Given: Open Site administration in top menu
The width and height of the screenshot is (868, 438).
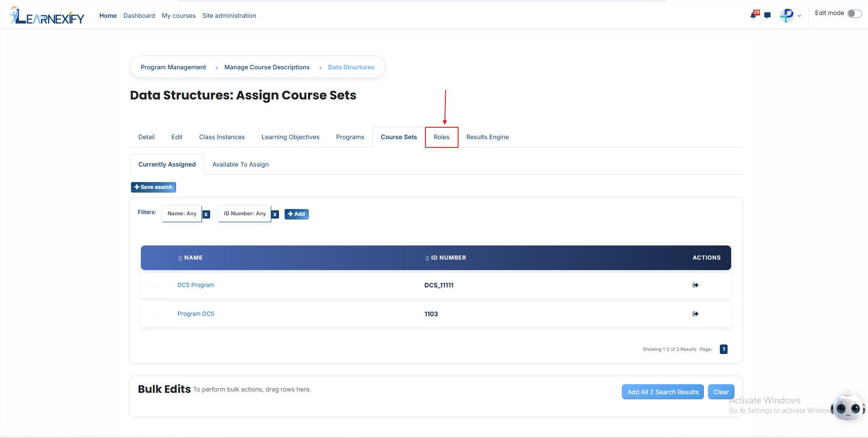Looking at the screenshot, I should [229, 16].
